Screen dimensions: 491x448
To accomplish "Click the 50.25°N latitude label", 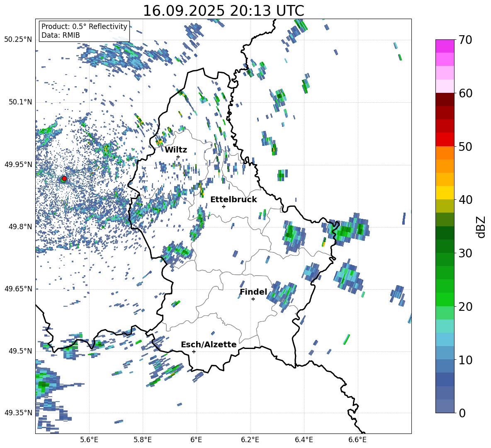I will (x=18, y=40).
